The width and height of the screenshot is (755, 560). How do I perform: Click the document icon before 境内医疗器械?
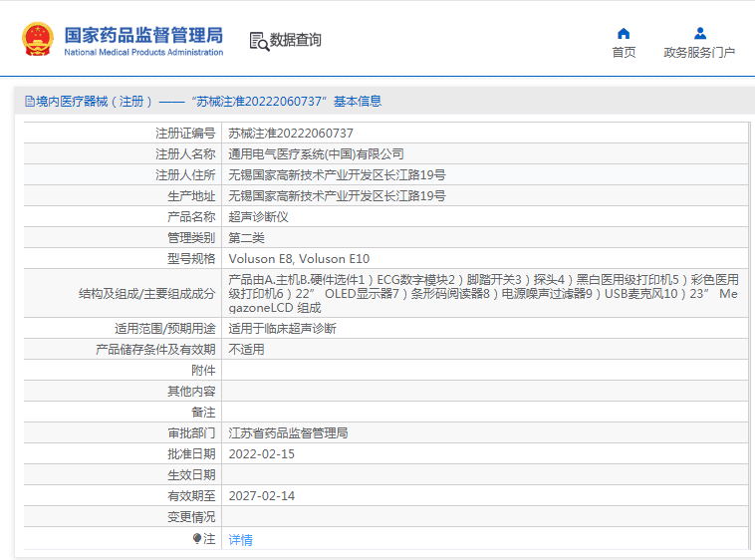click(x=29, y=101)
